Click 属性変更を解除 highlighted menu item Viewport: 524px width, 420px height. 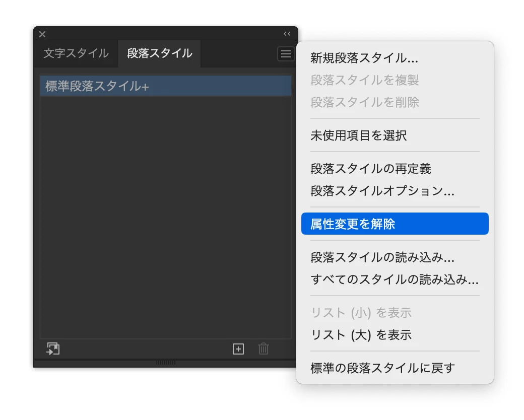click(x=395, y=224)
